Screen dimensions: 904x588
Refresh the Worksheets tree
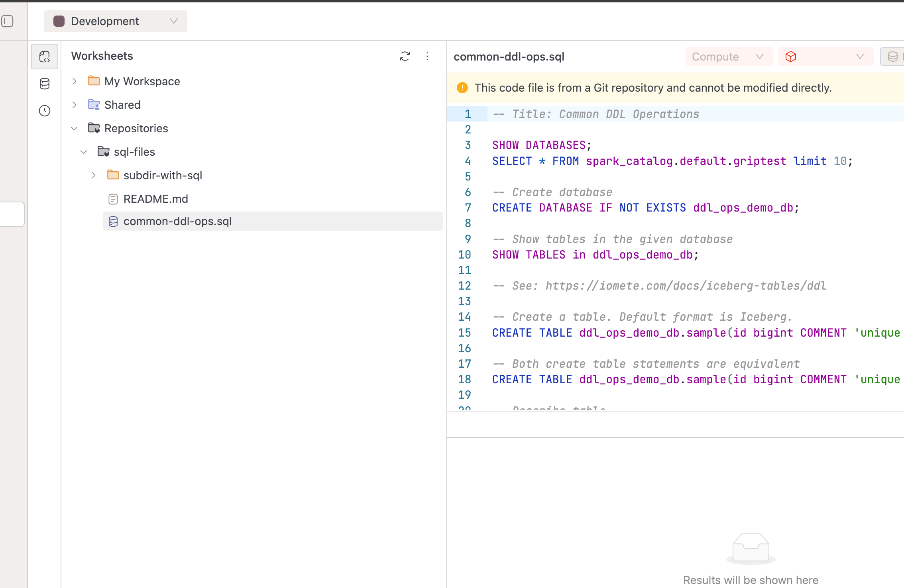405,56
